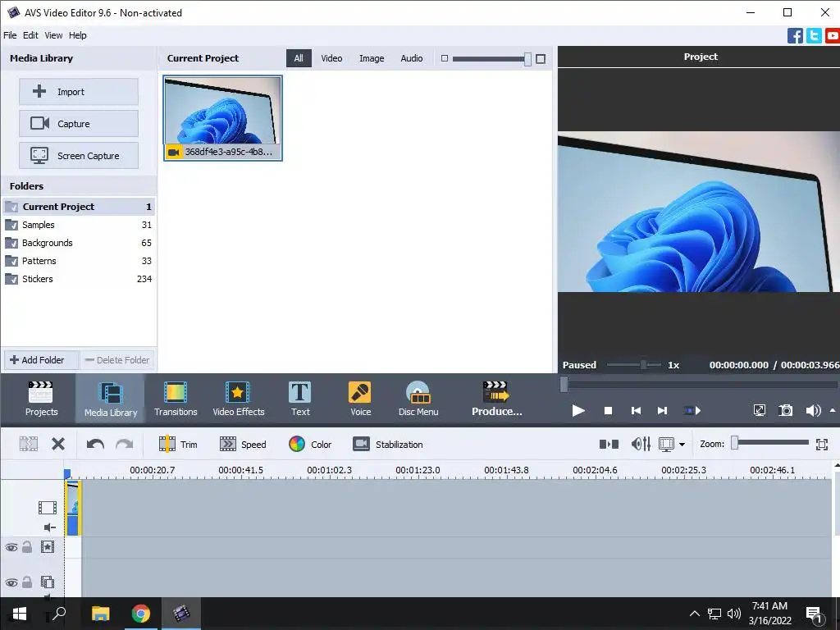
Task: Lock the video overlay track
Action: click(27, 582)
